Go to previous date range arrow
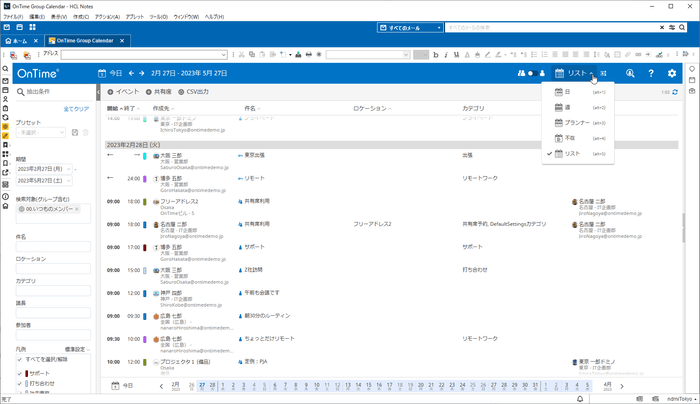 coord(130,73)
